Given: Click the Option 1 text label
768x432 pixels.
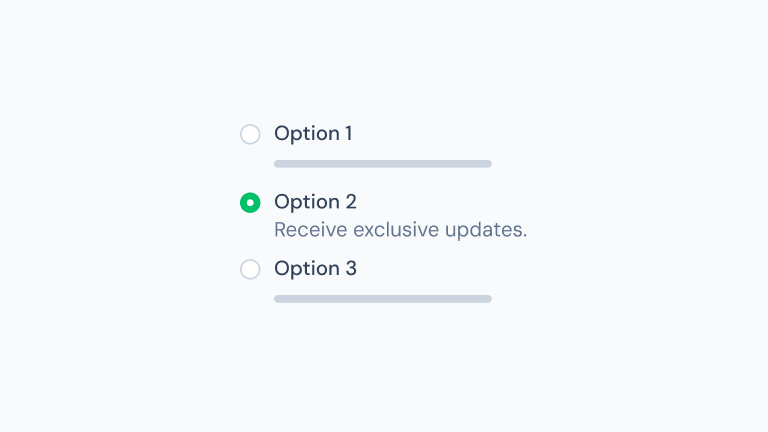Looking at the screenshot, I should [313, 134].
